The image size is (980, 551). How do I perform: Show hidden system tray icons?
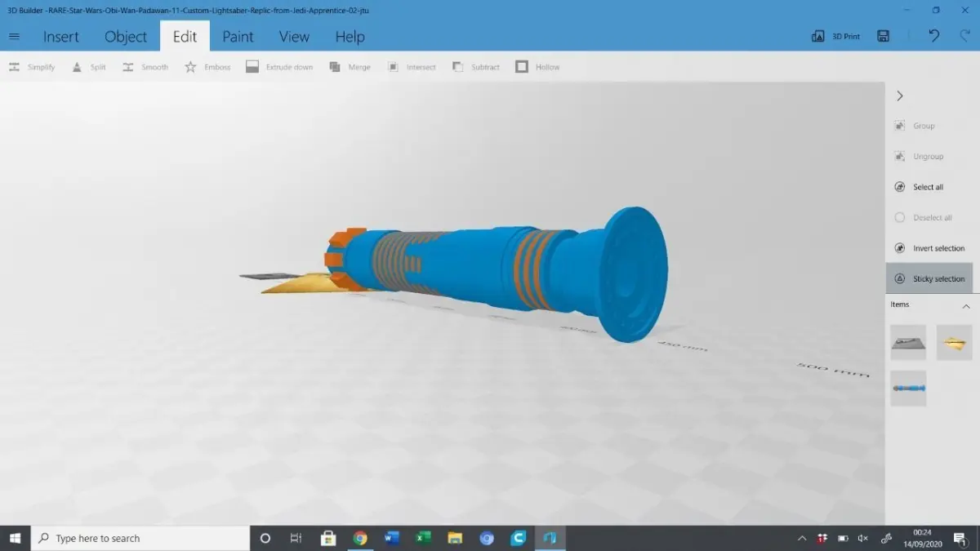pos(802,538)
